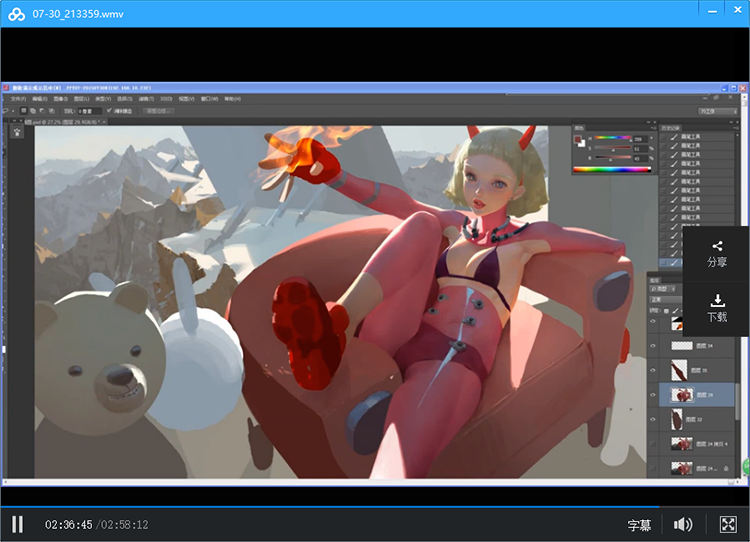Screen dimensions: 750x542
Task: Click the 分享 share button
Action: click(717, 254)
